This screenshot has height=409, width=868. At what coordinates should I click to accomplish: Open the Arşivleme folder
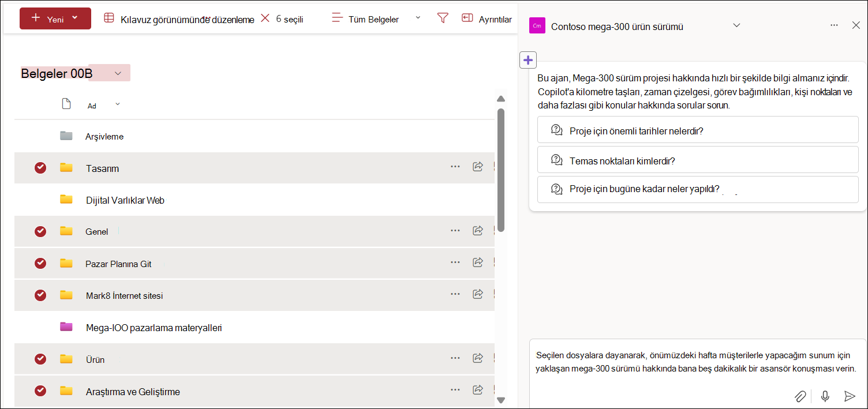[104, 137]
